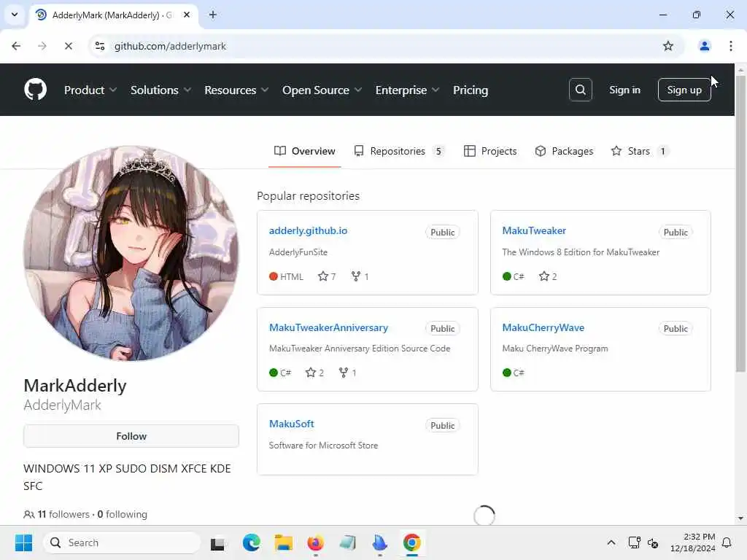Open Firefox from taskbar
This screenshot has height=560, width=747.
point(315,542)
